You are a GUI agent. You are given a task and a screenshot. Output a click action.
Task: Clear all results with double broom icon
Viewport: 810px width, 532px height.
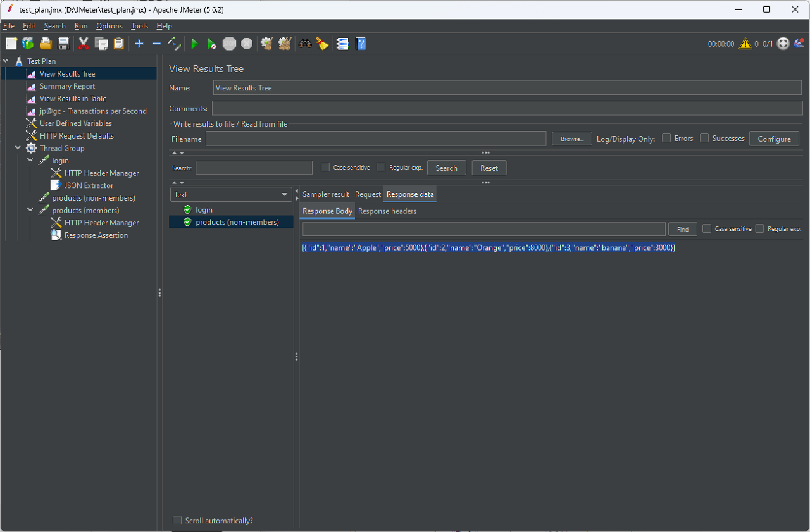(x=285, y=44)
